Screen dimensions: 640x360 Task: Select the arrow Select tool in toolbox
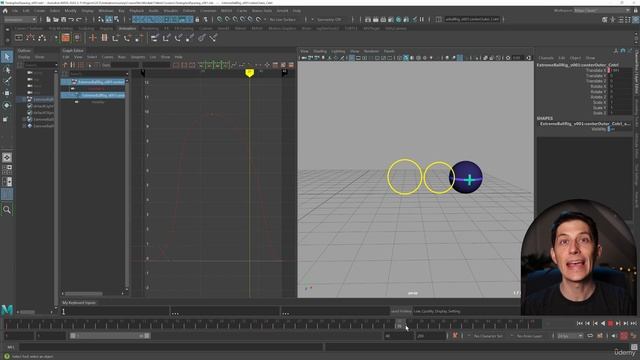[x=7, y=57]
